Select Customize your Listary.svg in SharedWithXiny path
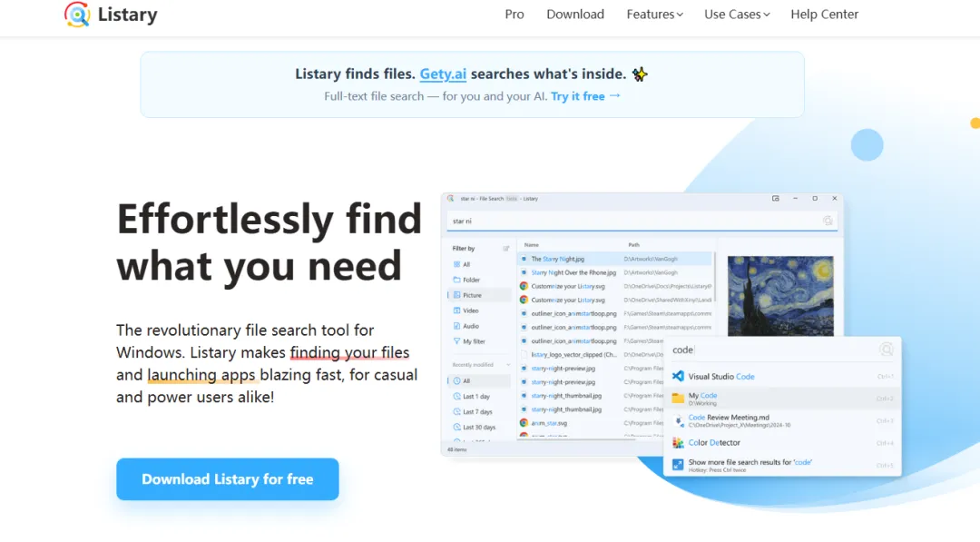 615,301
